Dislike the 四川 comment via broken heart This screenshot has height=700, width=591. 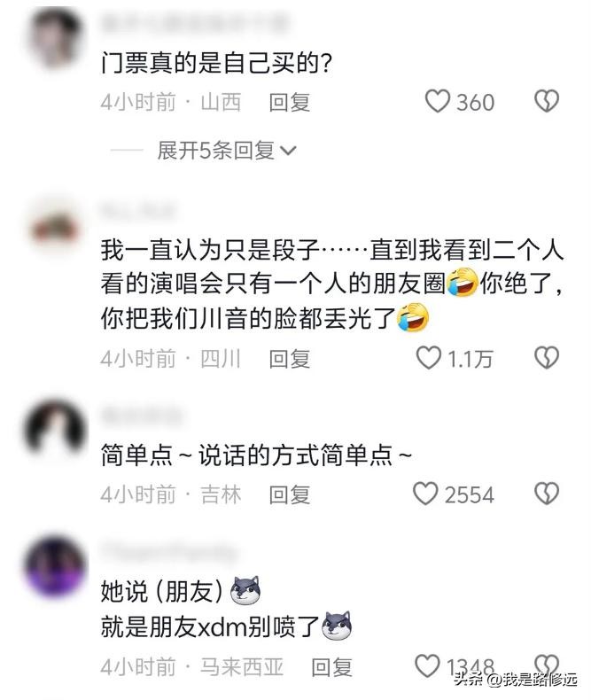coord(547,358)
